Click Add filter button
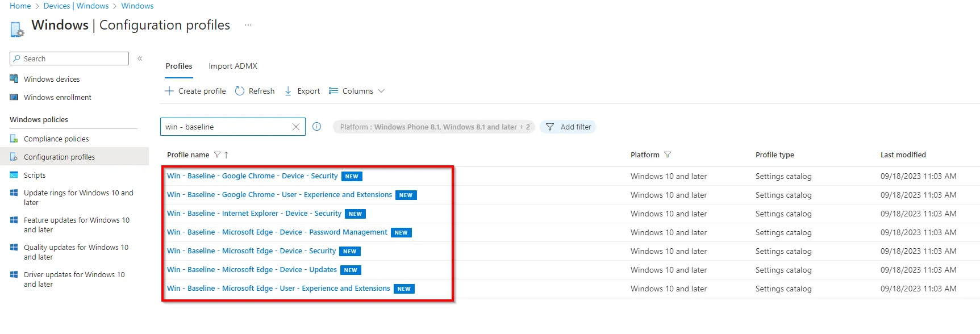The width and height of the screenshot is (980, 334). (568, 127)
